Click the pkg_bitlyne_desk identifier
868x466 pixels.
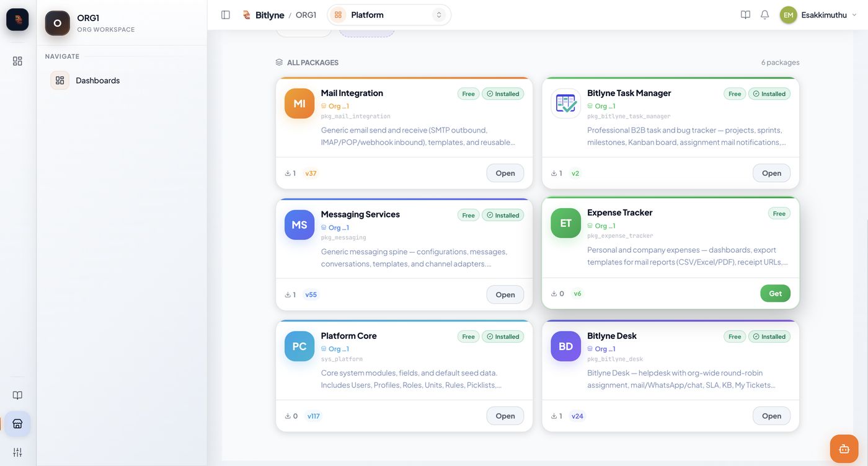614,359
